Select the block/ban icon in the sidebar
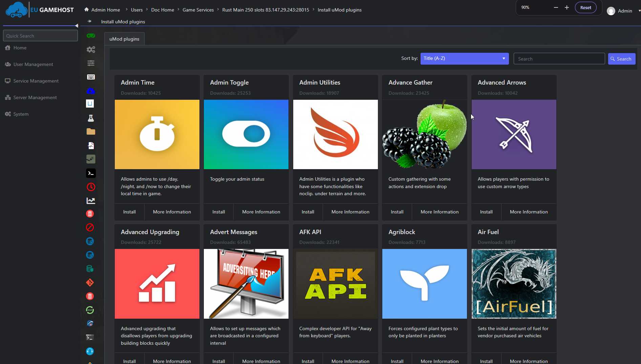Viewport: 641px width, 364px height. [x=90, y=227]
